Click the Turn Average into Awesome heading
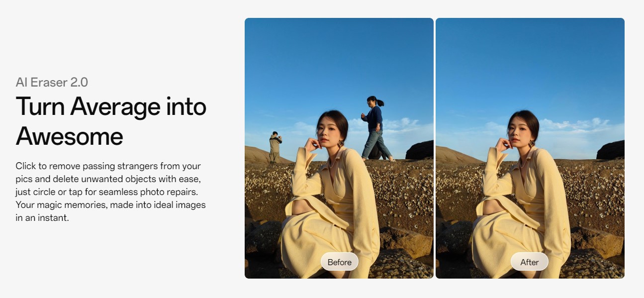Image resolution: width=644 pixels, height=298 pixels. (111, 121)
